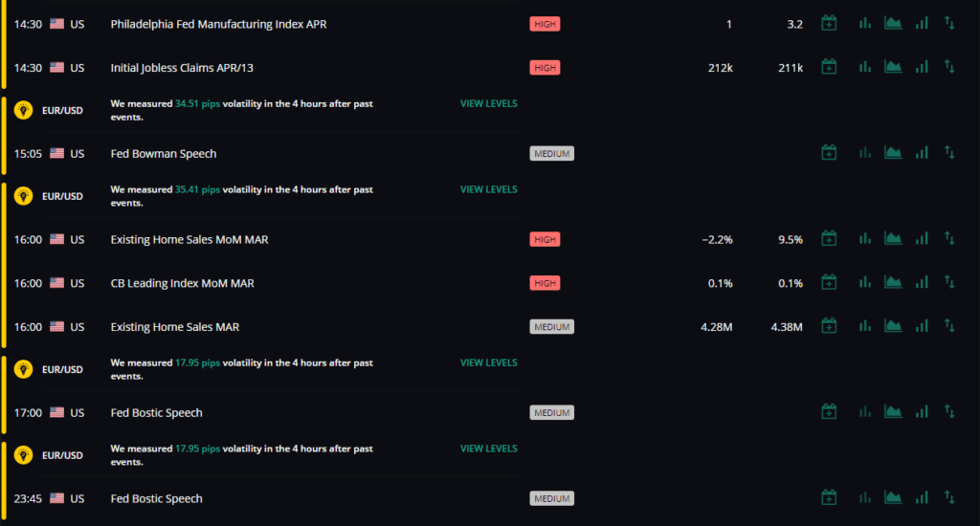
Task: Click up-down arrows icon for 23:45 Fed Bostic Speech
Action: point(949,498)
